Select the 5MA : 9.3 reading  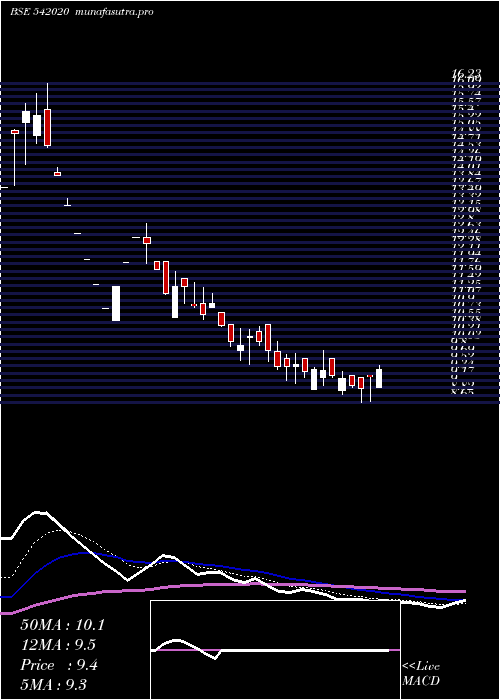(54, 684)
